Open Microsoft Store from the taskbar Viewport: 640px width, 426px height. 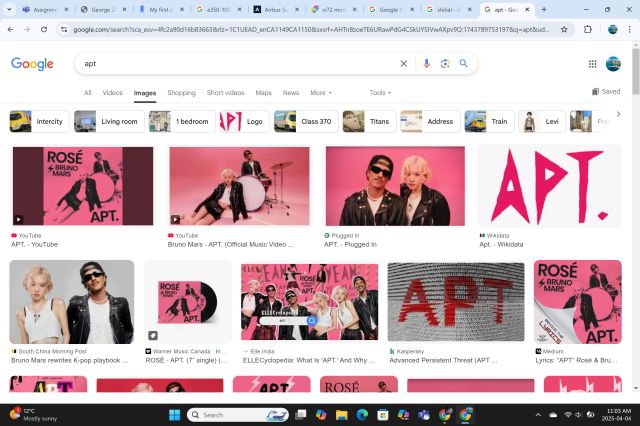[383, 415]
